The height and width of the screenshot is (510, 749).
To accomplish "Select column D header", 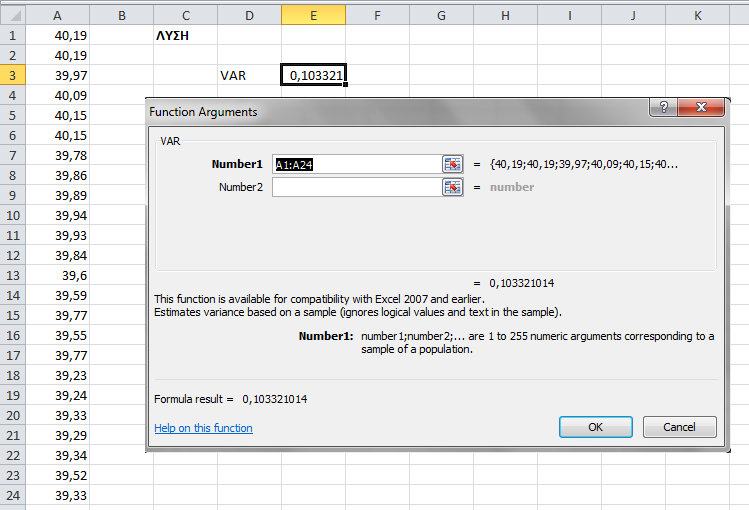I will [249, 15].
